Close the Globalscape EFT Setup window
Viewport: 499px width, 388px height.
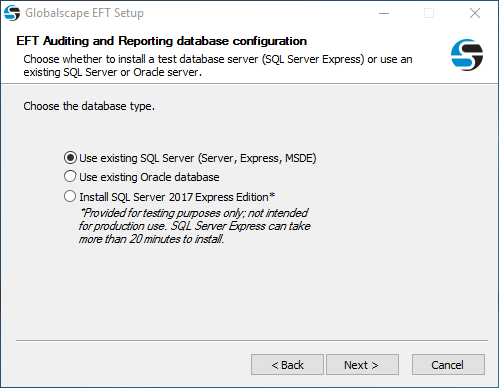click(x=475, y=13)
